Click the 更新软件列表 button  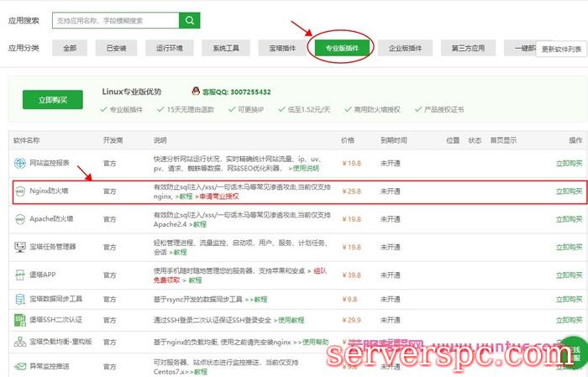pyautogui.click(x=561, y=50)
